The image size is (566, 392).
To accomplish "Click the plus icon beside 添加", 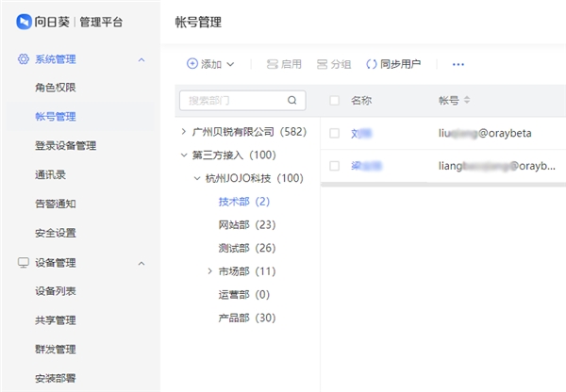I will pos(192,63).
